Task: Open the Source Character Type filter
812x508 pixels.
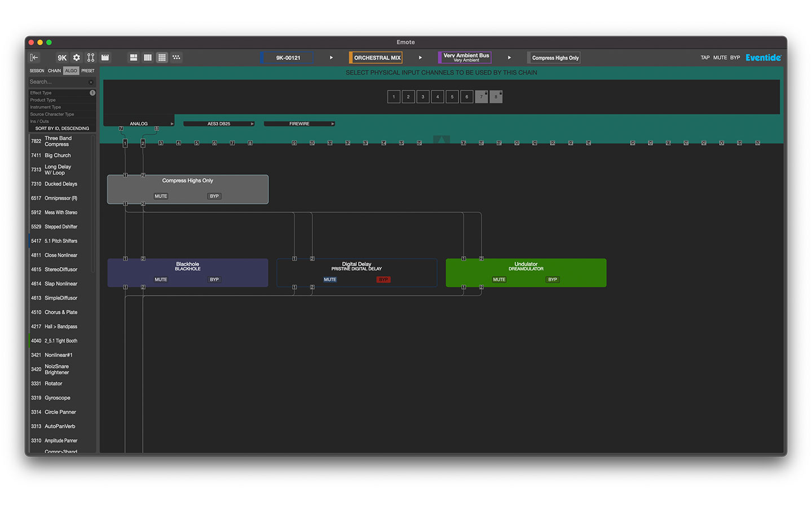Action: 62,114
